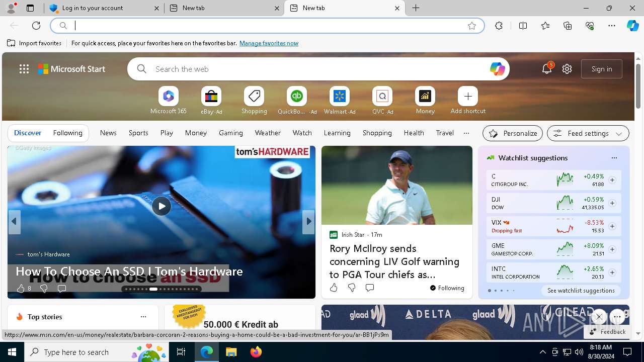This screenshot has width=644, height=362.
Task: Dislike the Rory McIlroy article
Action: pyautogui.click(x=352, y=288)
